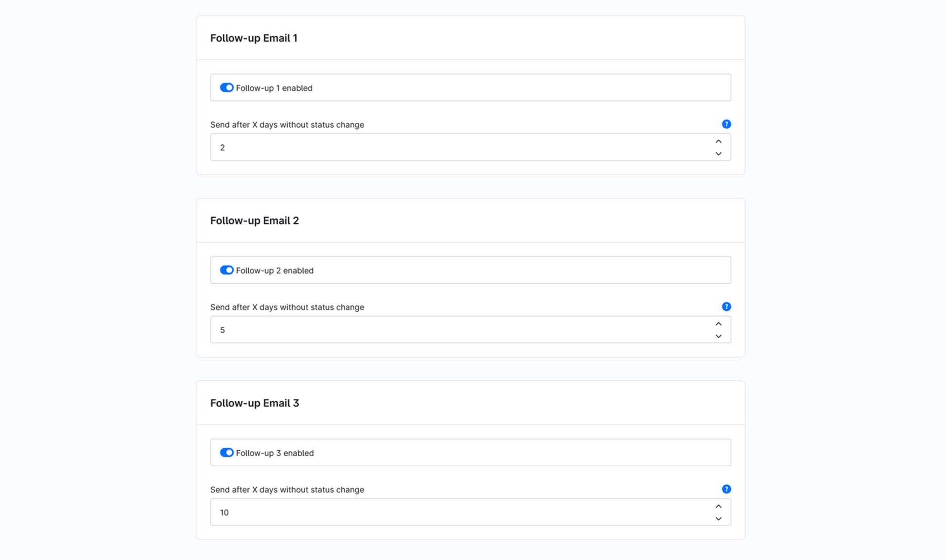Click the days field showing 10

pos(470,512)
